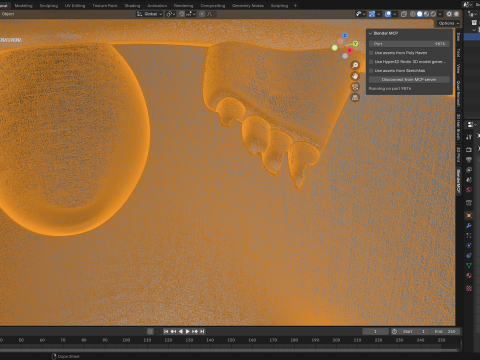The height and width of the screenshot is (360, 480).
Task: Open the Object properties orange square tab
Action: coord(469,216)
